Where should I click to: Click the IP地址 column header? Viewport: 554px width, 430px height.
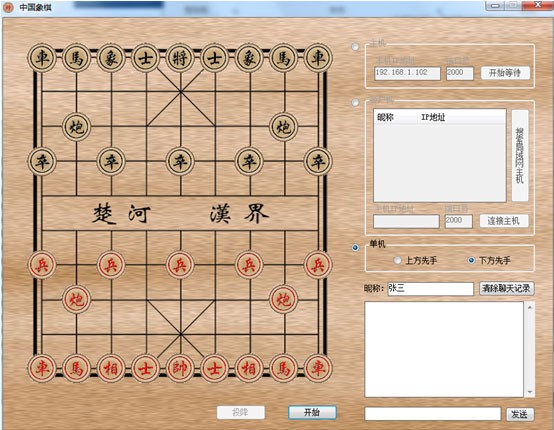coord(433,117)
